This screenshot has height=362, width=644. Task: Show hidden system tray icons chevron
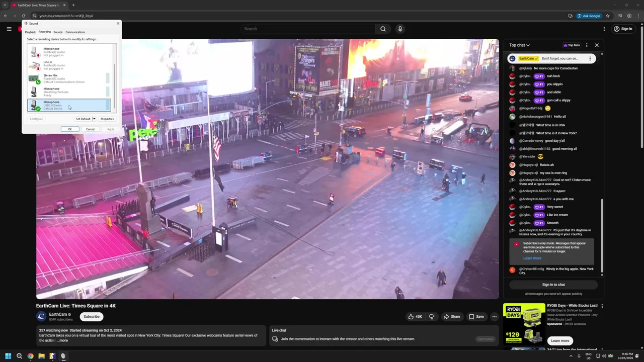571,356
